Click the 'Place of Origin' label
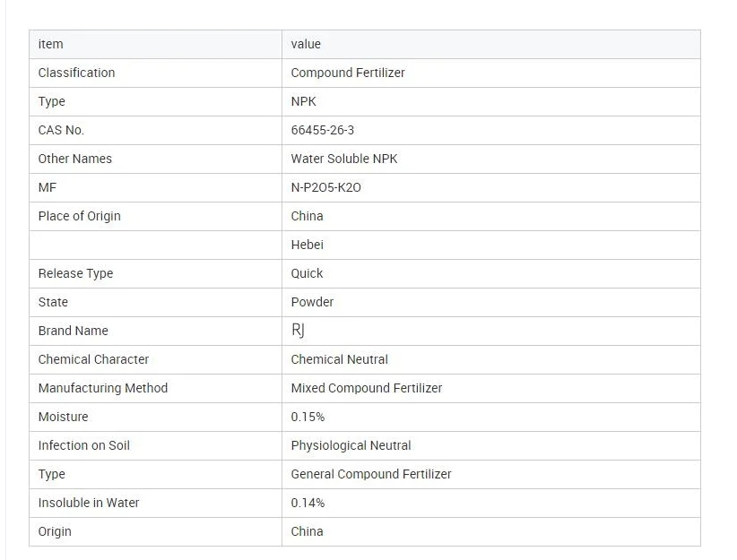737x560 pixels. pos(79,216)
